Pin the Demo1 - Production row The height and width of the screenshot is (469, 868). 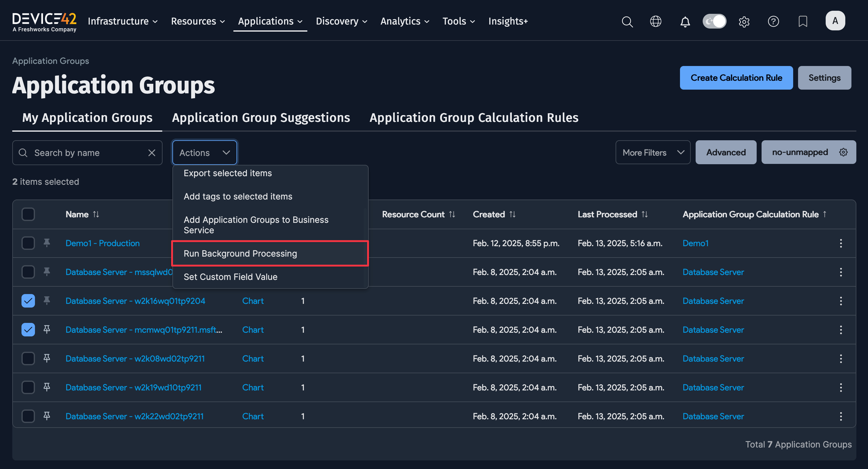pos(47,243)
